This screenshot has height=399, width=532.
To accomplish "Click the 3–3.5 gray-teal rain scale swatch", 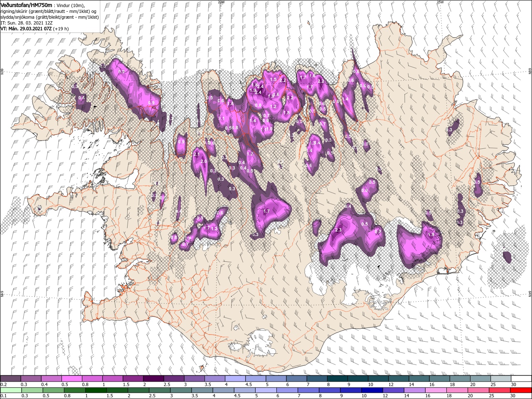I will coord(181,390).
